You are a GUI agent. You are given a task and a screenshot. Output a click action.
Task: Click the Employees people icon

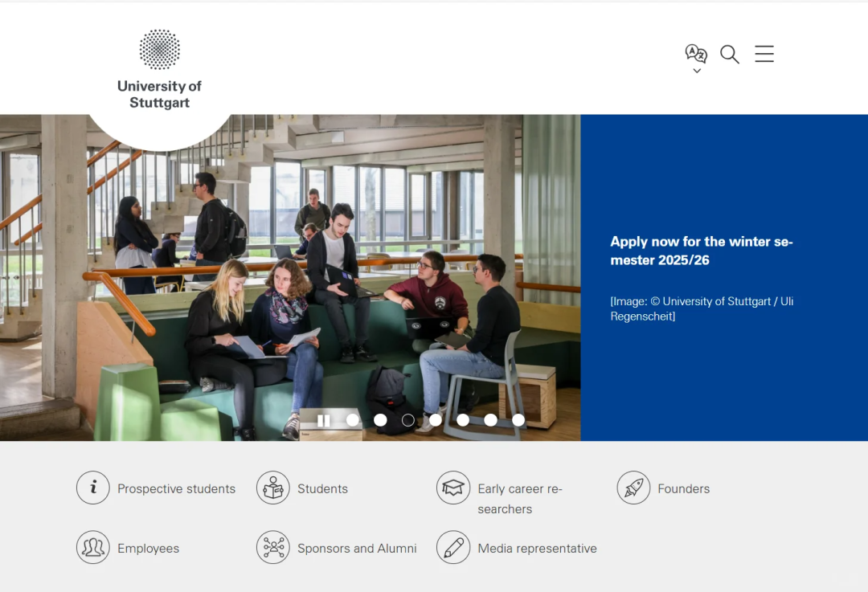(x=93, y=547)
